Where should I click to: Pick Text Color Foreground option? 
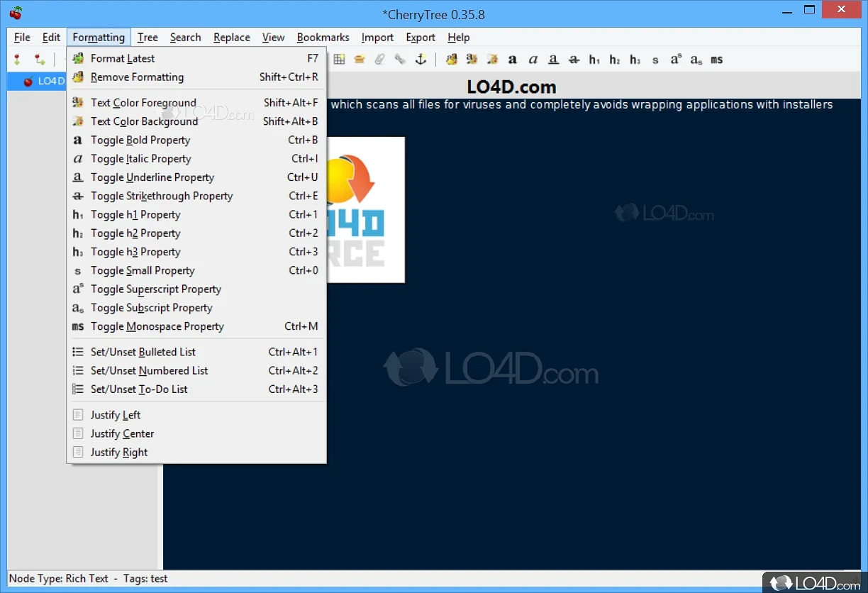tap(143, 103)
